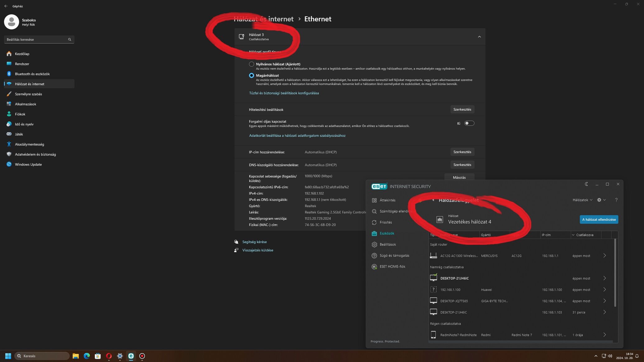644x362 pixels.
Task: Open ESET app from taskbar
Action: pos(131,356)
